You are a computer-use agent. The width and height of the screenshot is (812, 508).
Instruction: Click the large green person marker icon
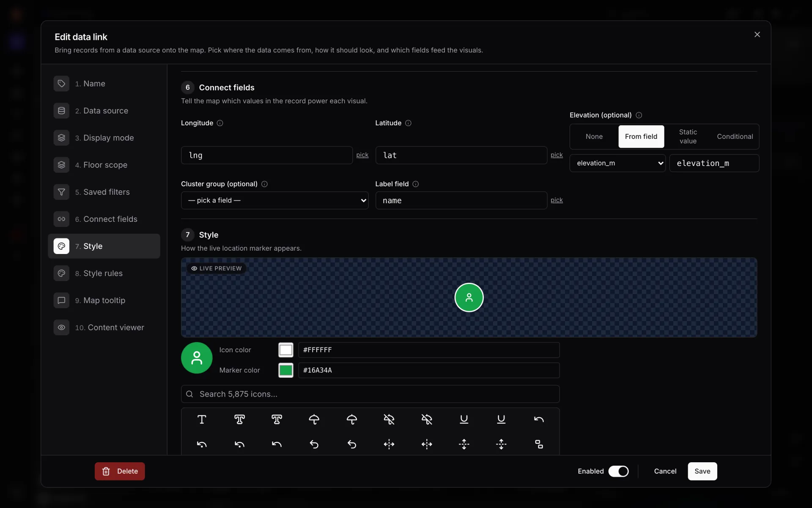(x=197, y=358)
